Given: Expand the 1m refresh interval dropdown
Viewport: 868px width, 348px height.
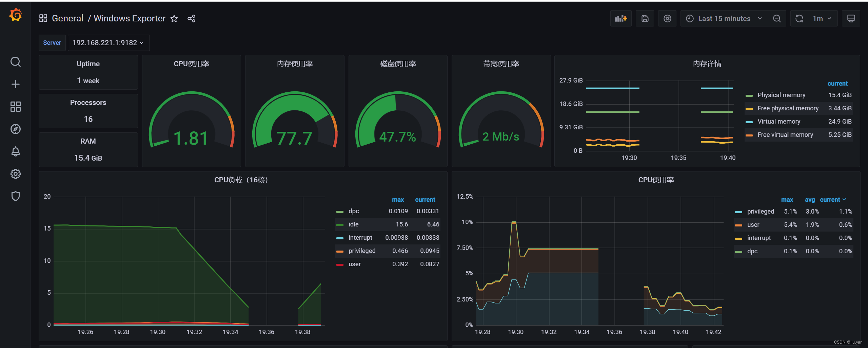Looking at the screenshot, I should click(x=823, y=19).
